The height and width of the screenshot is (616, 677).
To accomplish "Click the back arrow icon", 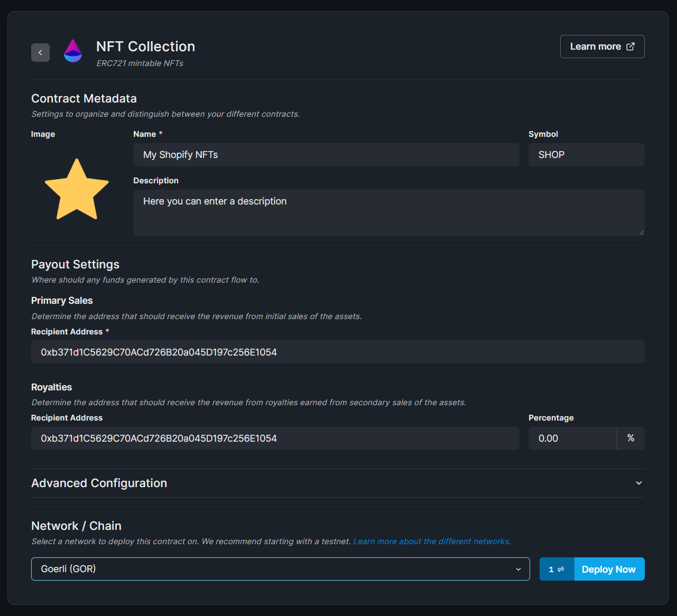I will pyautogui.click(x=40, y=52).
